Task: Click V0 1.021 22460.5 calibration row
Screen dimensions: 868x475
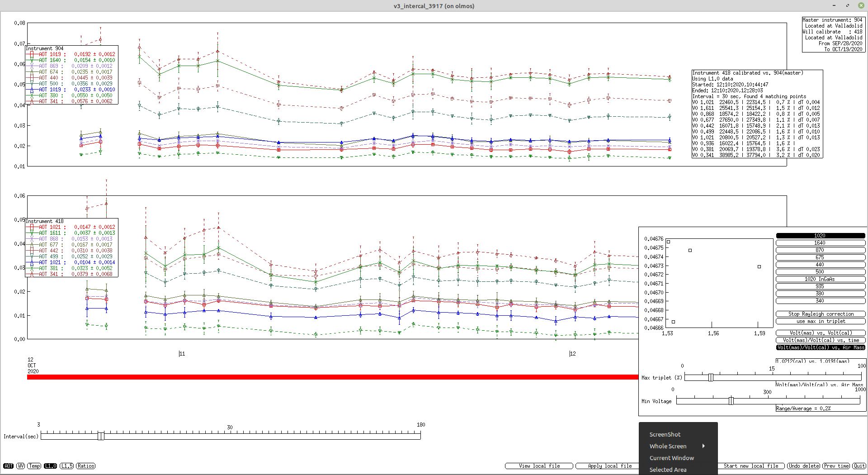Action: coord(756,102)
